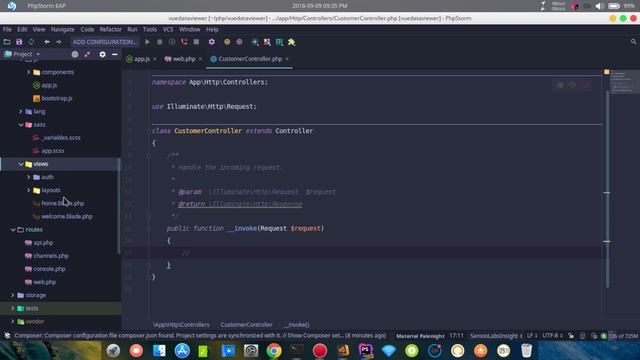This screenshot has height=360, width=640.
Task: Click the Stop square icon
Action: coord(196,42)
